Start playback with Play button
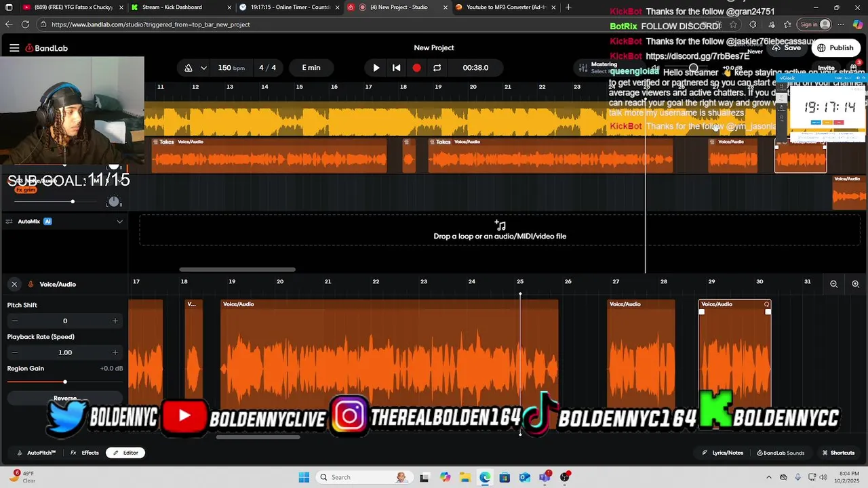868x488 pixels. [376, 68]
